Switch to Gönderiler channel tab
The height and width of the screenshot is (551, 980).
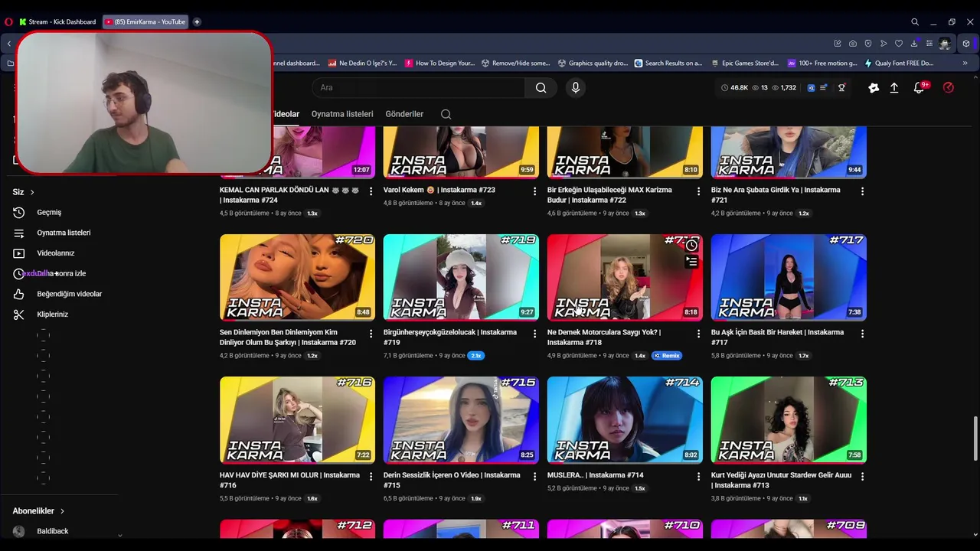coord(404,114)
